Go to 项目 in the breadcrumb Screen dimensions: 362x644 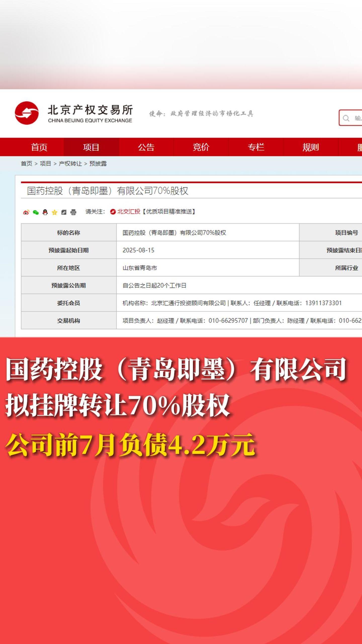45,164
